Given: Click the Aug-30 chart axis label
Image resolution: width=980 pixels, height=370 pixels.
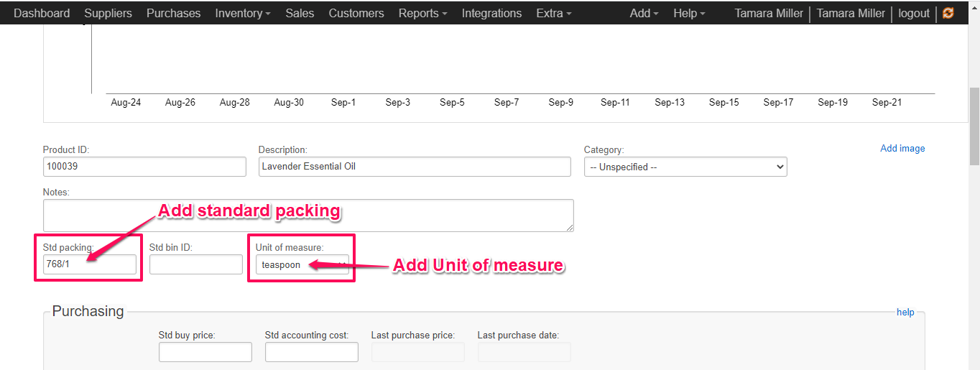Looking at the screenshot, I should (289, 102).
